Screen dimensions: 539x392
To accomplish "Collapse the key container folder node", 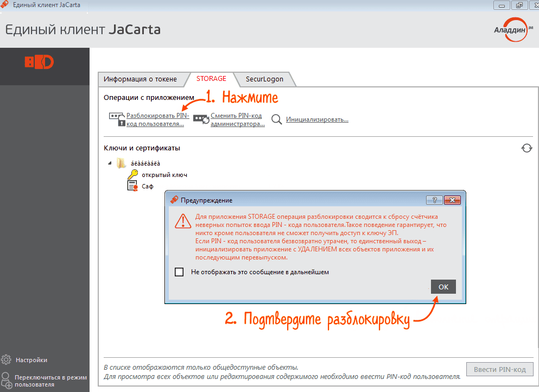I will 110,163.
